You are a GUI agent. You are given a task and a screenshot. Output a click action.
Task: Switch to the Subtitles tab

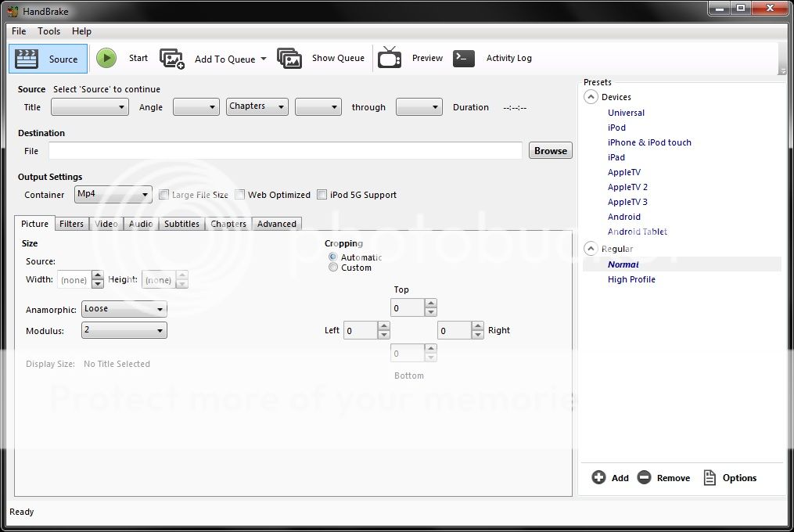click(x=181, y=224)
